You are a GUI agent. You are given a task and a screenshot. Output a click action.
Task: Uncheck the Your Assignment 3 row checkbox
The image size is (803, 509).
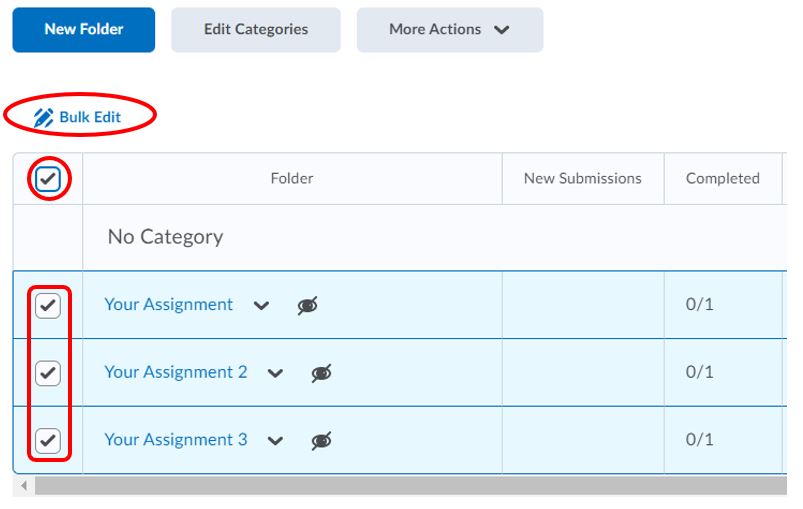click(x=48, y=440)
